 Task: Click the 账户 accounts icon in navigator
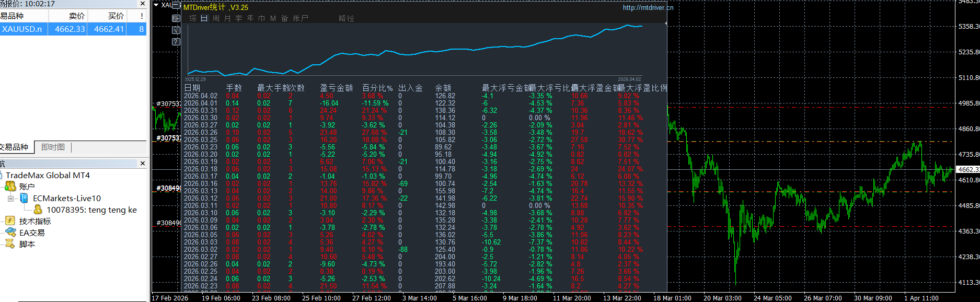pos(10,187)
